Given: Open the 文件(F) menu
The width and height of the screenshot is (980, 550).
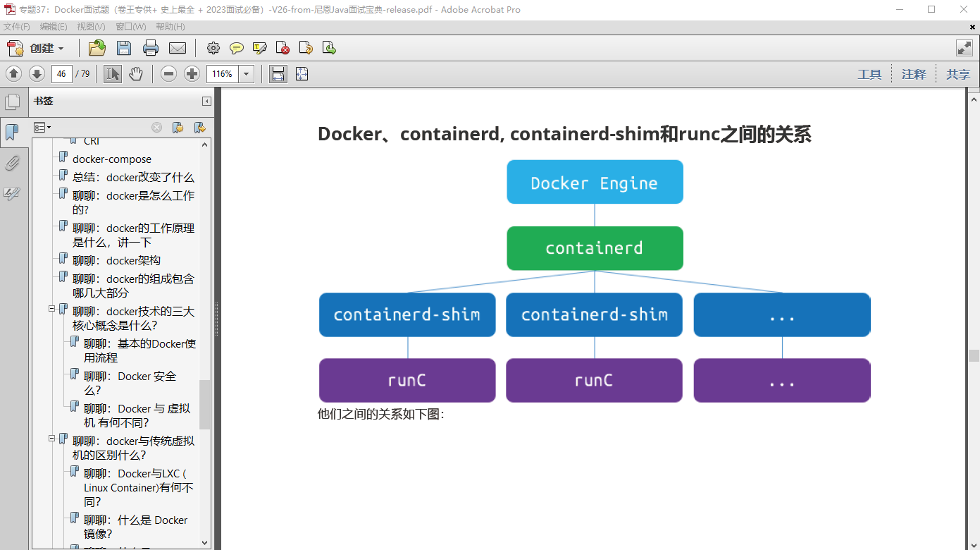Looking at the screenshot, I should (17, 26).
